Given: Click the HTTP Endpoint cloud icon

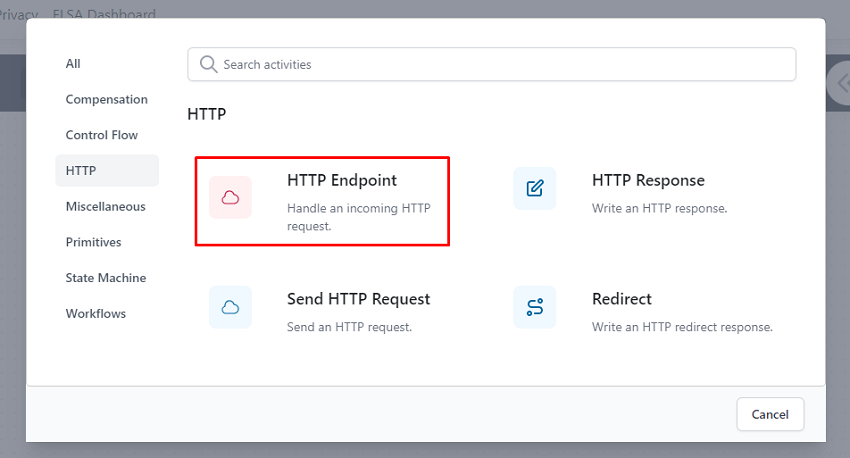Looking at the screenshot, I should (x=230, y=197).
